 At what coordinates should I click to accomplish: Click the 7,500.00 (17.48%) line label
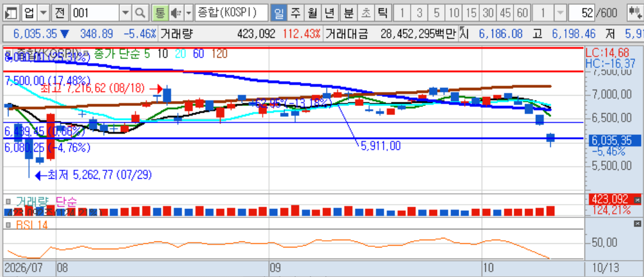tap(48, 80)
